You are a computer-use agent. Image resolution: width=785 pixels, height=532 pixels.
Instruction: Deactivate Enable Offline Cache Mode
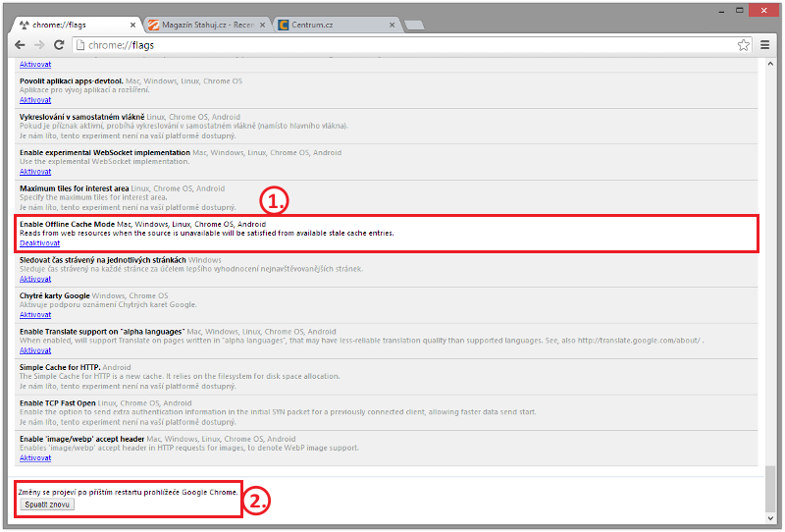coord(39,243)
